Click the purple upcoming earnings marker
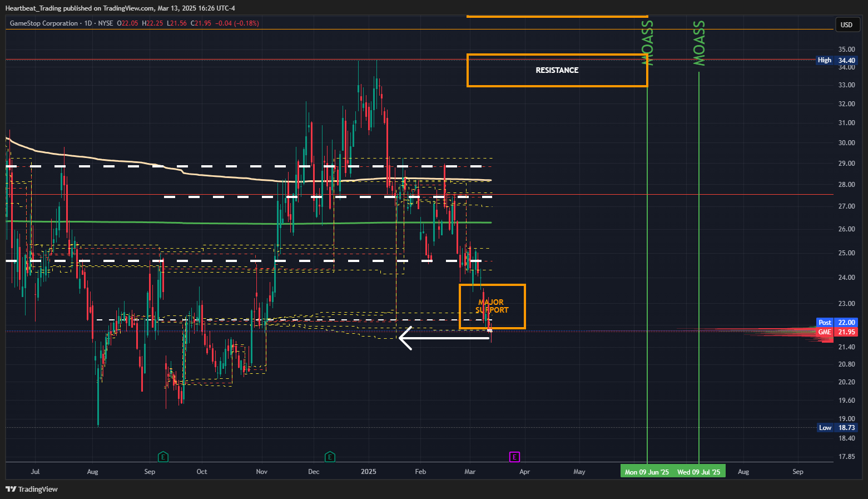 [514, 457]
